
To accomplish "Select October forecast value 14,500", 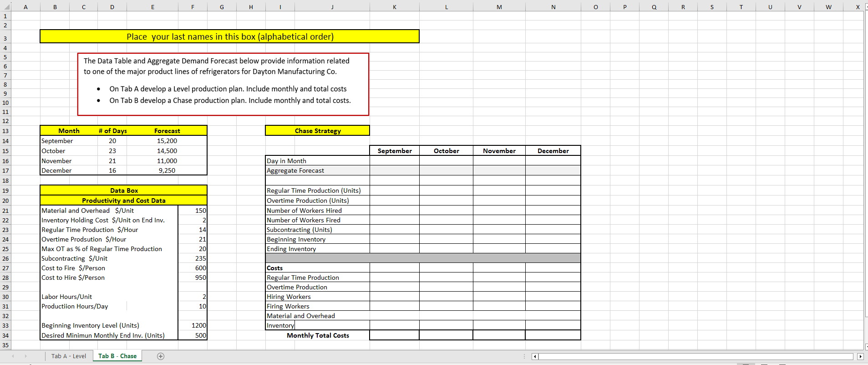I will (x=167, y=151).
